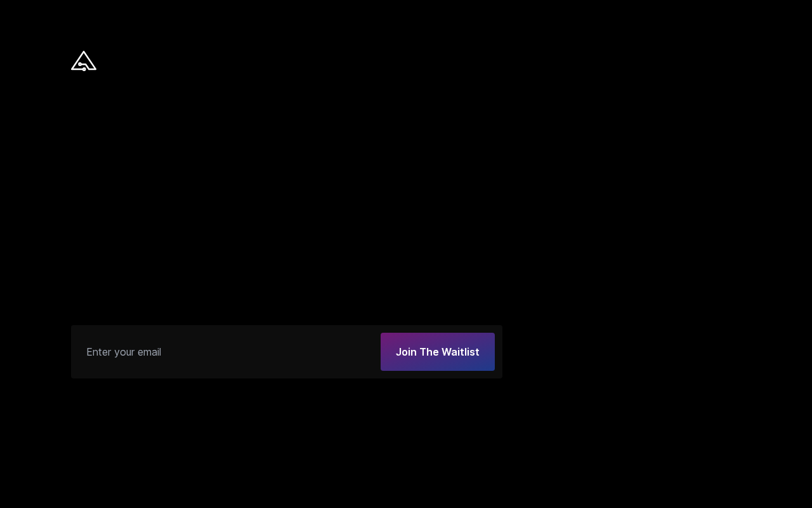
Task: Click the dark form container beside the button
Action: tap(287, 352)
